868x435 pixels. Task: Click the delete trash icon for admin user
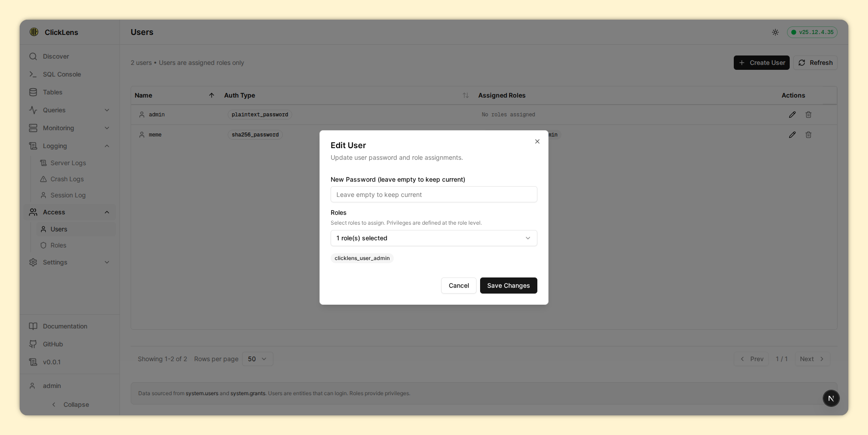(x=808, y=115)
